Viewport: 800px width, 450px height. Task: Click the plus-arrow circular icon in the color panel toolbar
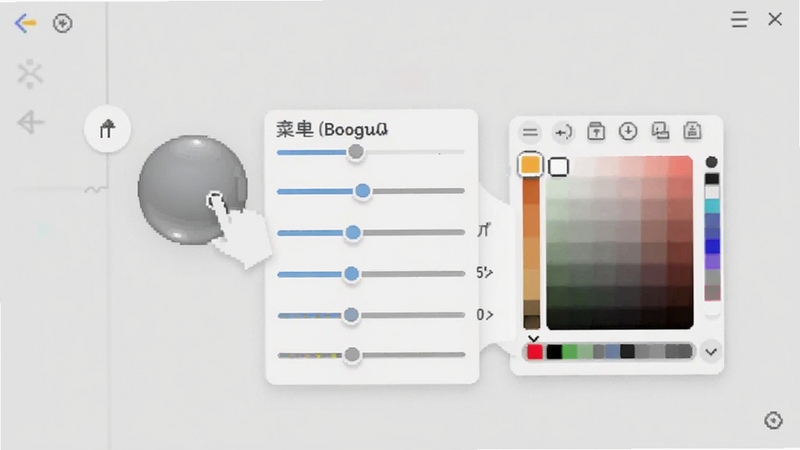click(563, 132)
